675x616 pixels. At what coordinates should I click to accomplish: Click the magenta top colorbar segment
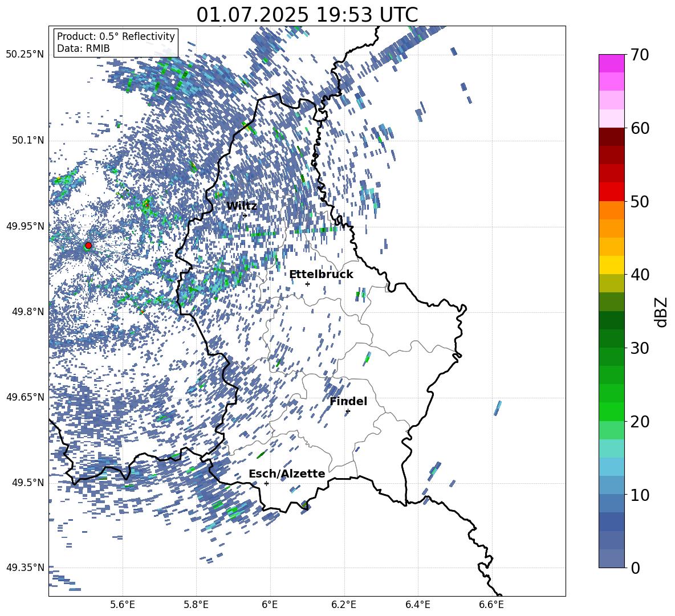coord(611,63)
